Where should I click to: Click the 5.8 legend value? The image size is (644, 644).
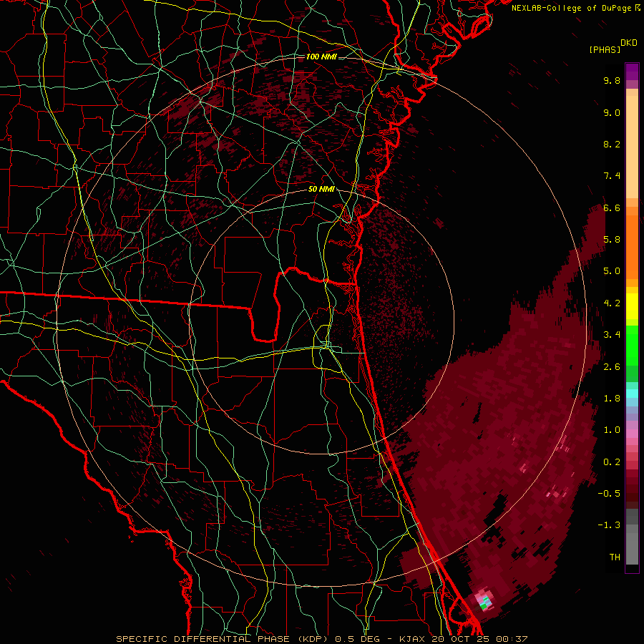click(x=612, y=240)
